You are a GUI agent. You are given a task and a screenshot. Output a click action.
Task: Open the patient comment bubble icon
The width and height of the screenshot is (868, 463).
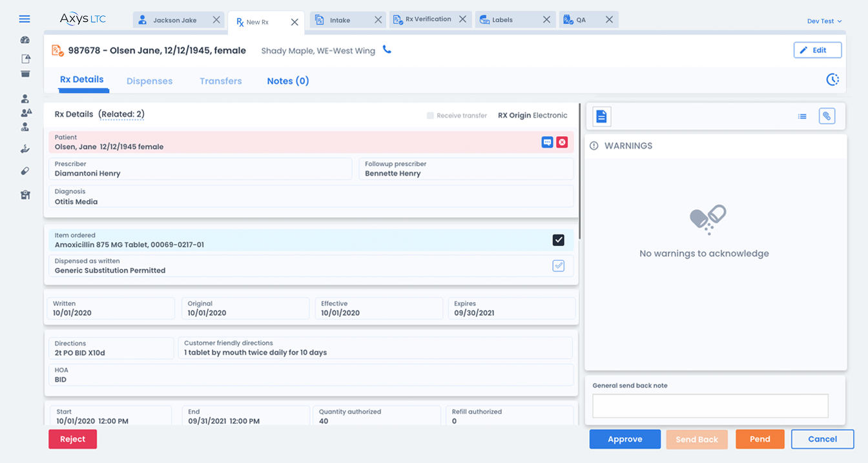[547, 142]
